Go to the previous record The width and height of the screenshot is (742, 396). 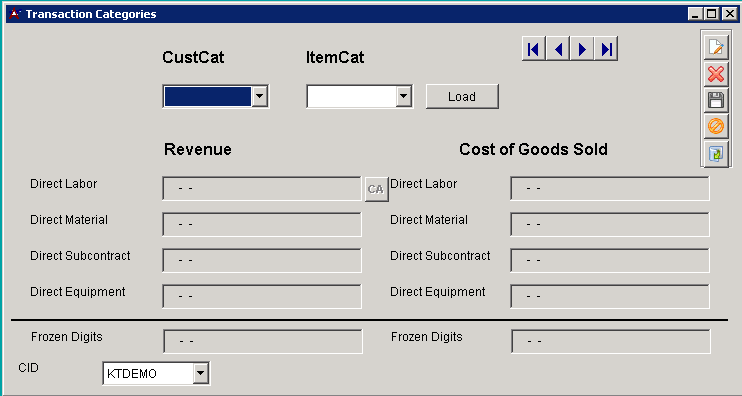point(558,49)
